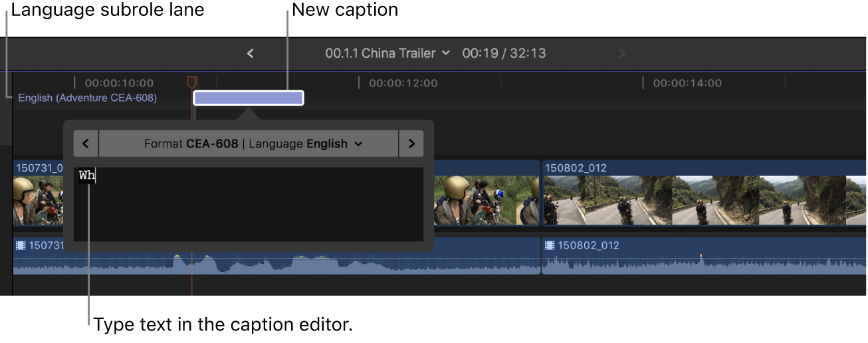Go to previous caption in caption editor
This screenshot has width=868, height=343.
click(86, 144)
